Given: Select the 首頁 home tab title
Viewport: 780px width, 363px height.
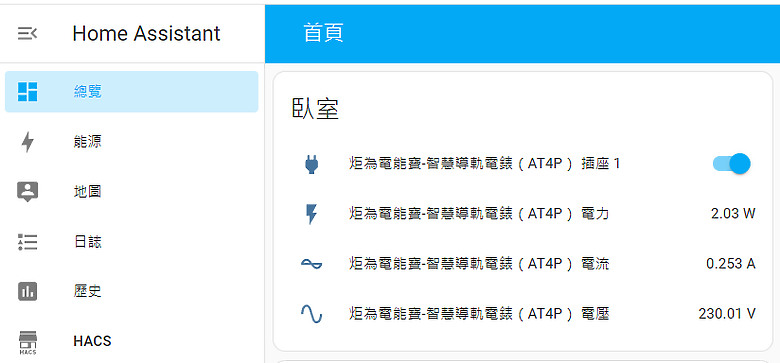Looking at the screenshot, I should tap(323, 34).
